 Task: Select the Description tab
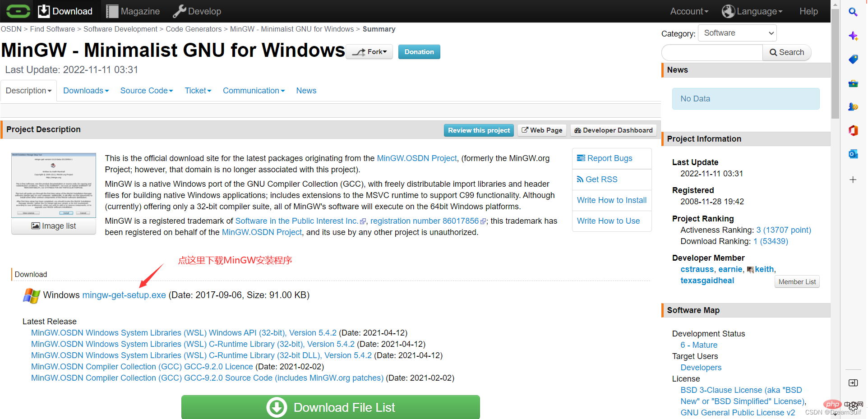[x=29, y=91]
